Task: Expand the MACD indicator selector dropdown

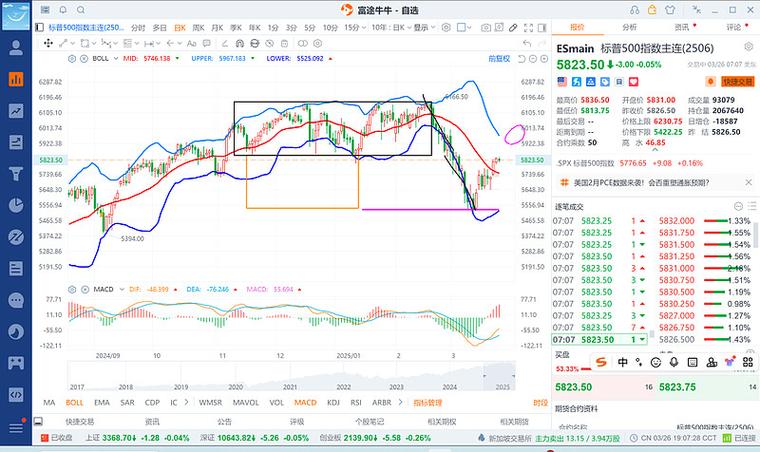Action: (x=122, y=289)
